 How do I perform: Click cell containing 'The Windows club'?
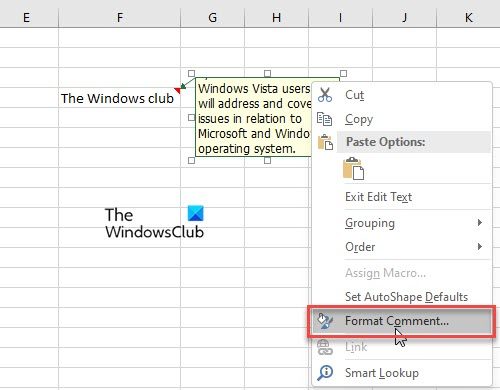point(119,98)
